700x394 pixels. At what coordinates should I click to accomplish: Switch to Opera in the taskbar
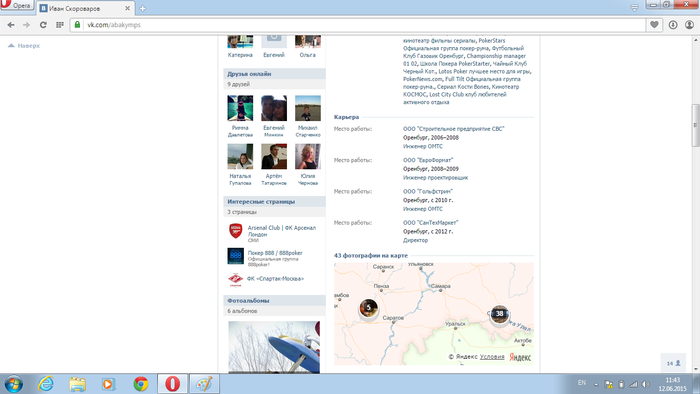[x=172, y=384]
